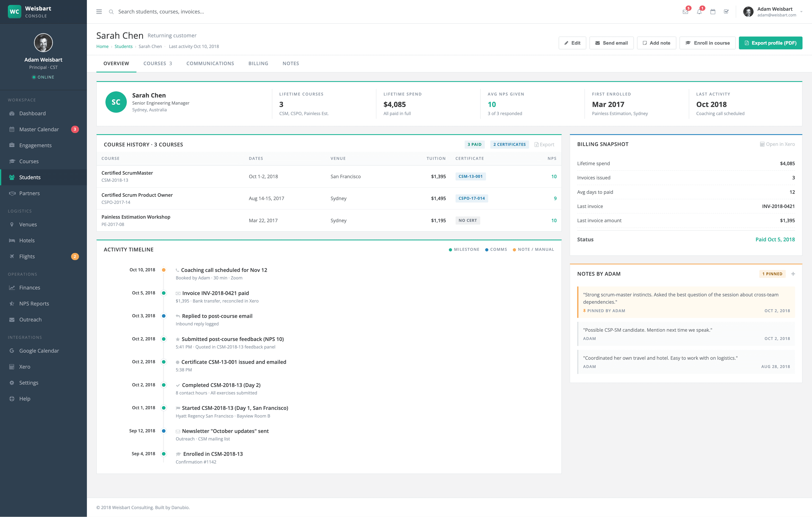
Task: Click NOTE / MANUAL legend dot
Action: click(x=514, y=250)
